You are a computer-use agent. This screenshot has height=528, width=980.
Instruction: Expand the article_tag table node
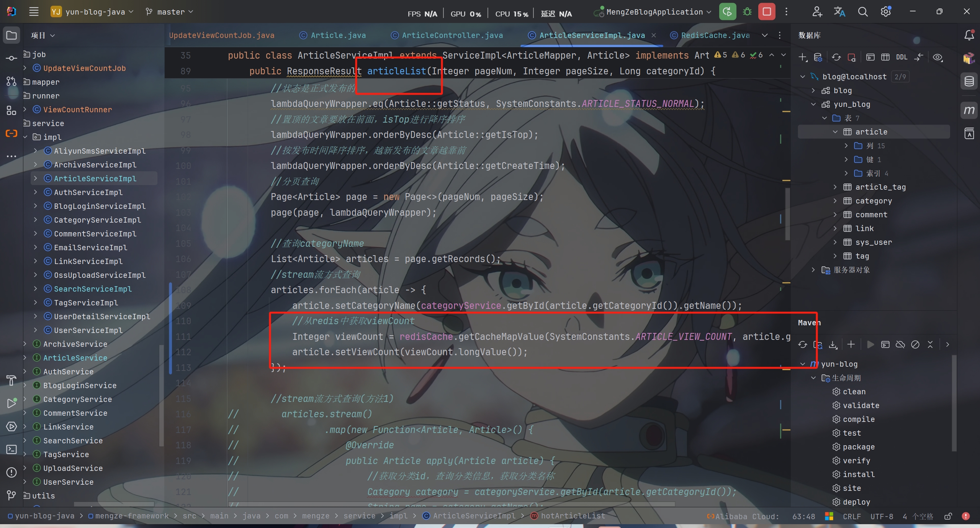click(835, 187)
